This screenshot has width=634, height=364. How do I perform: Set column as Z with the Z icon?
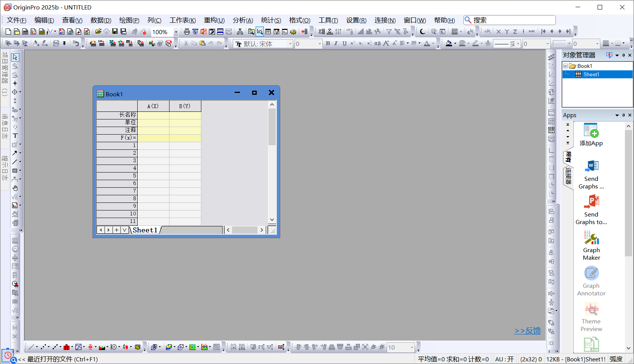click(515, 31)
